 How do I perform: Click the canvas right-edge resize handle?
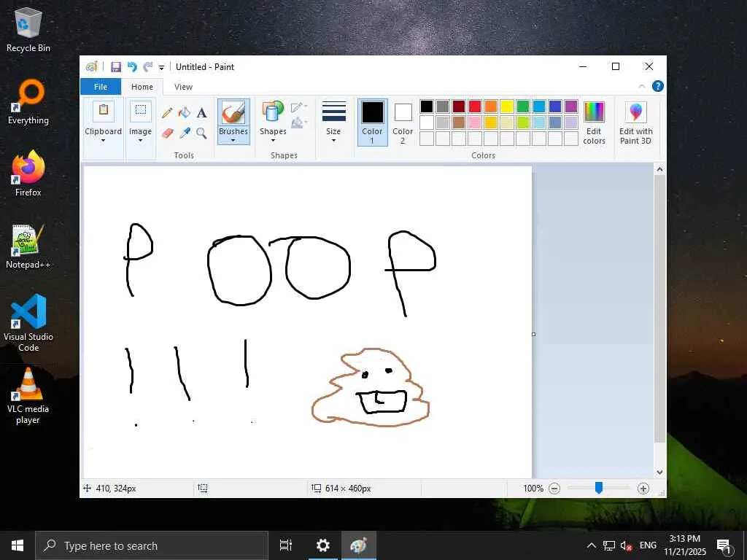coord(533,334)
